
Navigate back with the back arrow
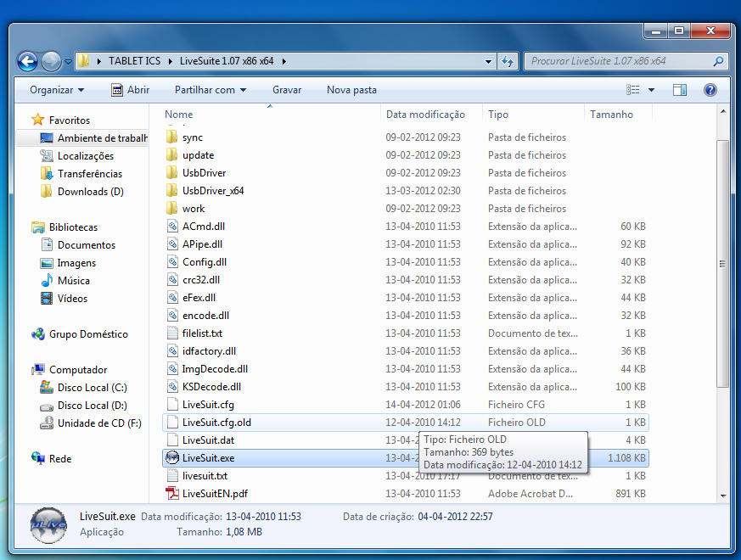pyautogui.click(x=26, y=61)
